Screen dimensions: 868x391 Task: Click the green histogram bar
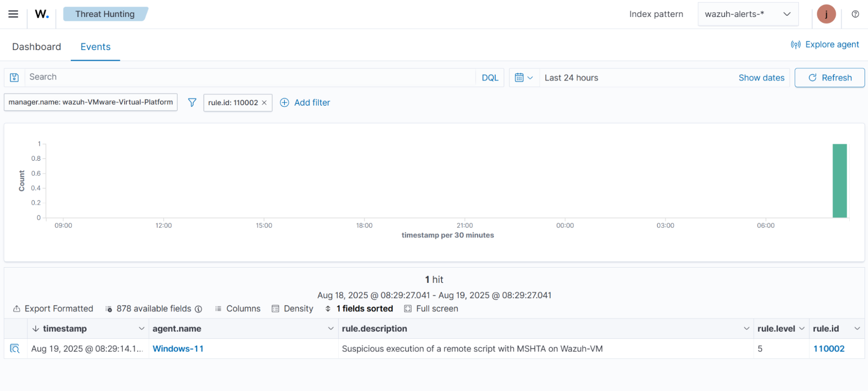pos(839,181)
